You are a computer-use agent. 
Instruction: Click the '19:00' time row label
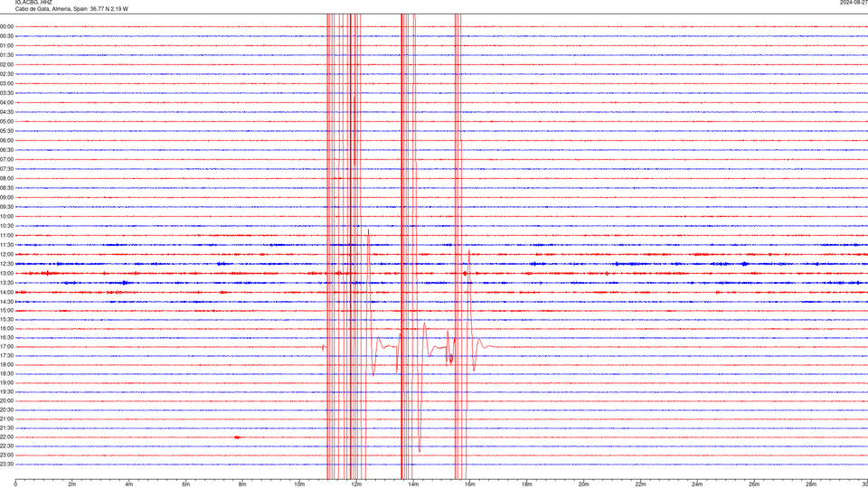(x=6, y=383)
